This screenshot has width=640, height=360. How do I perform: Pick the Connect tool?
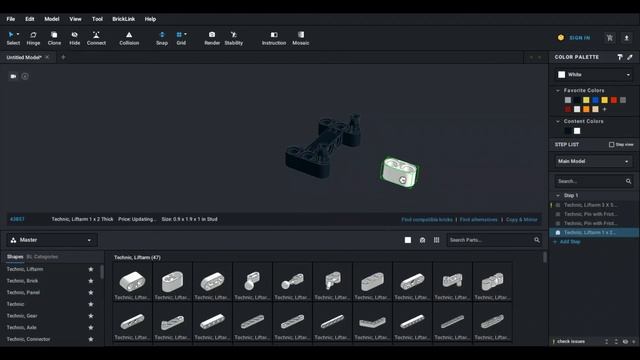click(96, 38)
